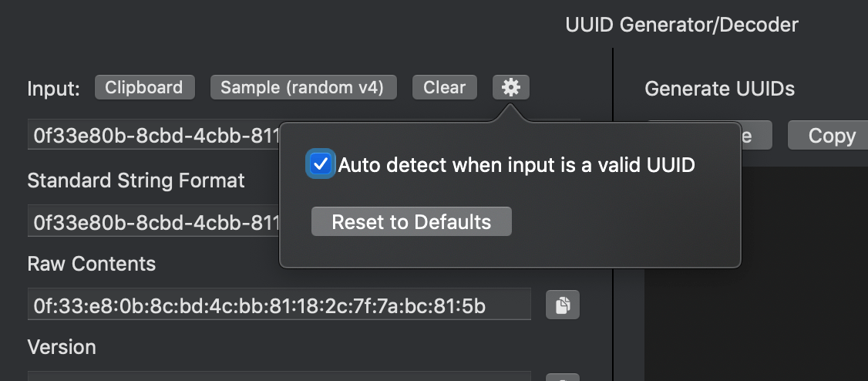Focus the Input UUID text field

[154, 136]
